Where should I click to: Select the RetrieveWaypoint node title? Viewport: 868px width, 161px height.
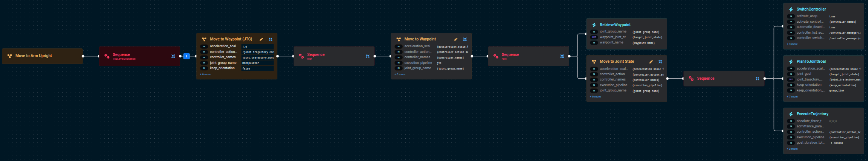[x=615, y=25]
